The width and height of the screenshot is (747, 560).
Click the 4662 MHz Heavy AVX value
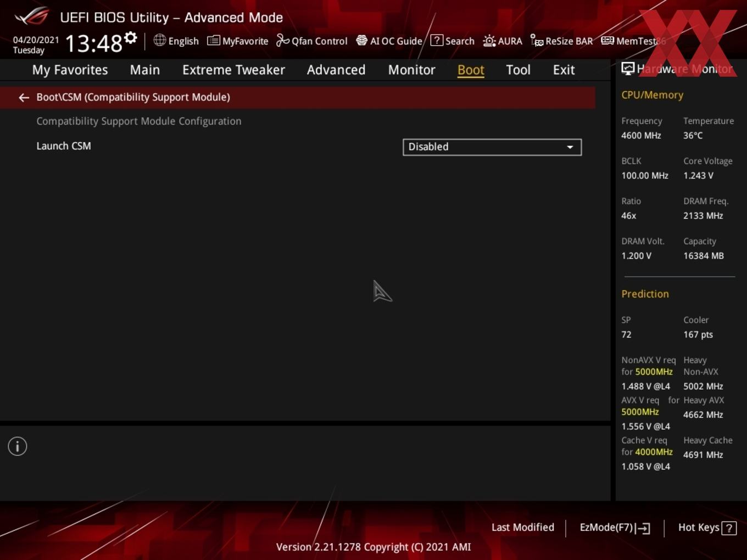703,415
